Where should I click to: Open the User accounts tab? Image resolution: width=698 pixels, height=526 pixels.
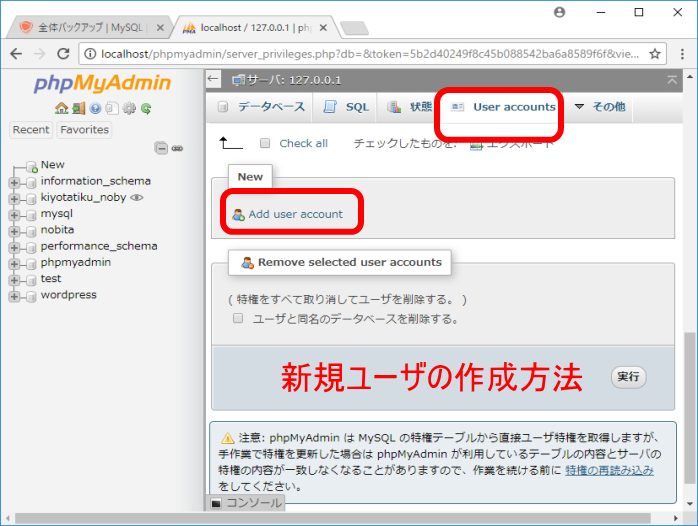point(503,107)
